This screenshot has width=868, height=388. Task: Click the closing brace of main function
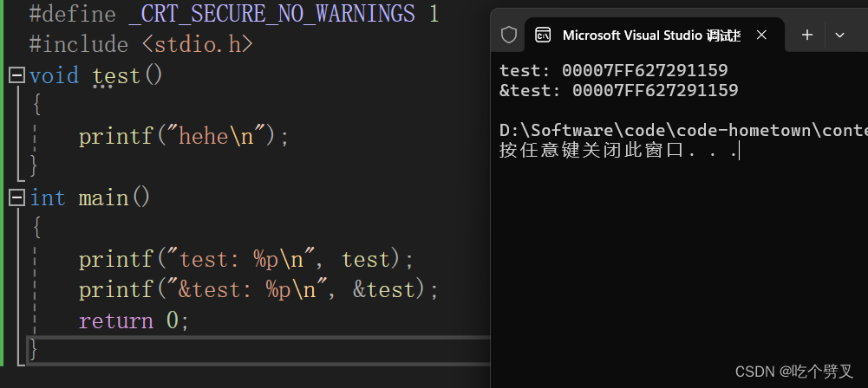34,351
